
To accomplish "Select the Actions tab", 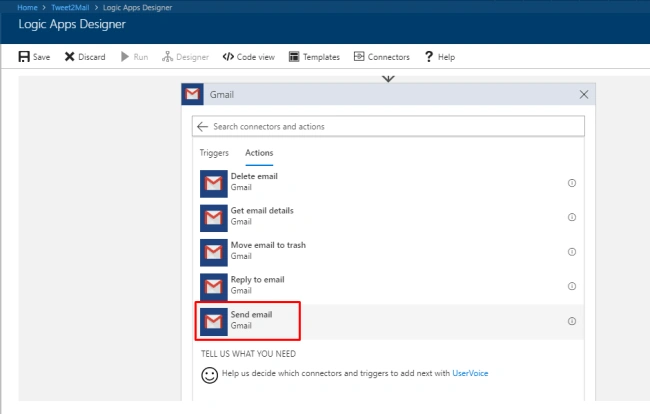I will click(x=259, y=153).
